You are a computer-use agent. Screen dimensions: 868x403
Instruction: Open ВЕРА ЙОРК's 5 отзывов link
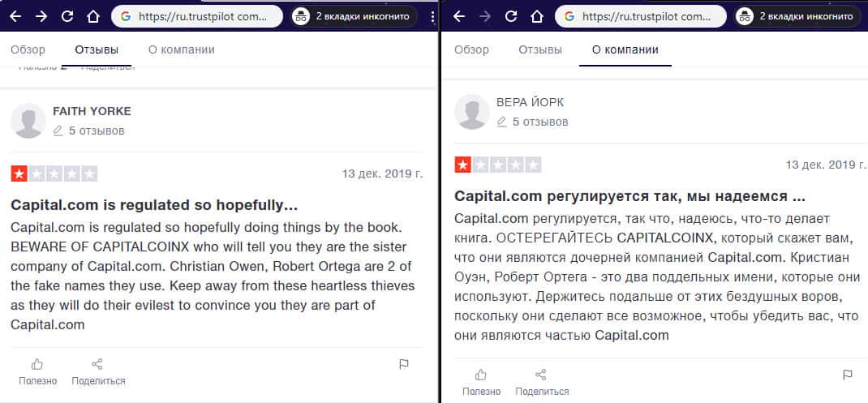click(x=539, y=121)
